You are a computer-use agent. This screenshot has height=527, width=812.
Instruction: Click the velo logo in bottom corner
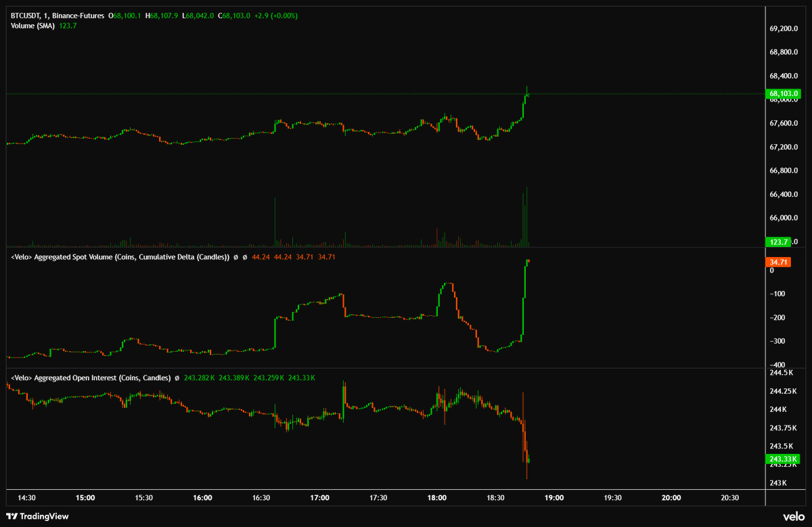point(794,516)
